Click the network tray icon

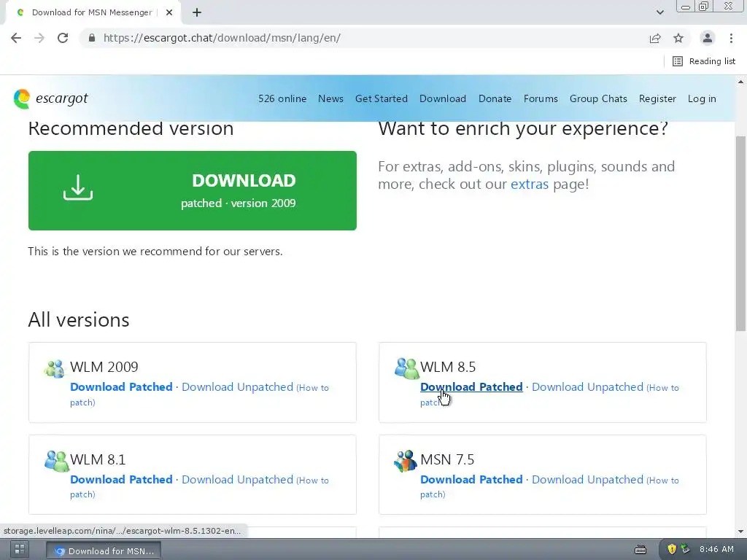pos(686,550)
